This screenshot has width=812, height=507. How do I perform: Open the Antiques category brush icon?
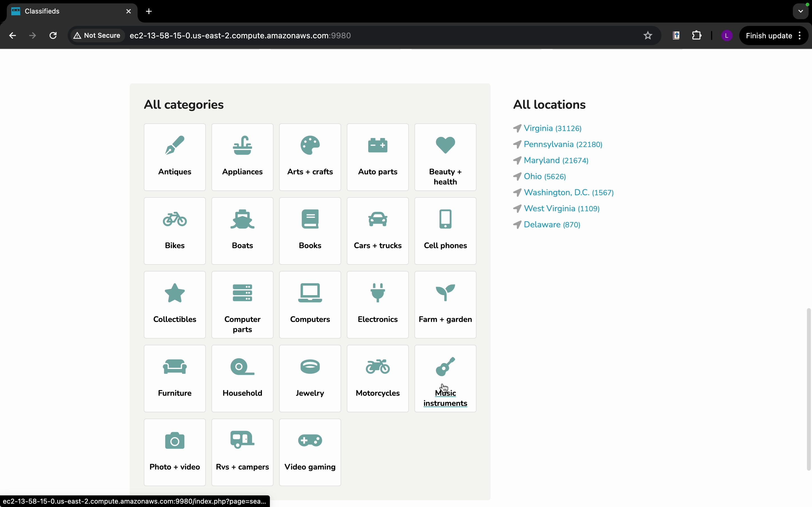pos(175,145)
